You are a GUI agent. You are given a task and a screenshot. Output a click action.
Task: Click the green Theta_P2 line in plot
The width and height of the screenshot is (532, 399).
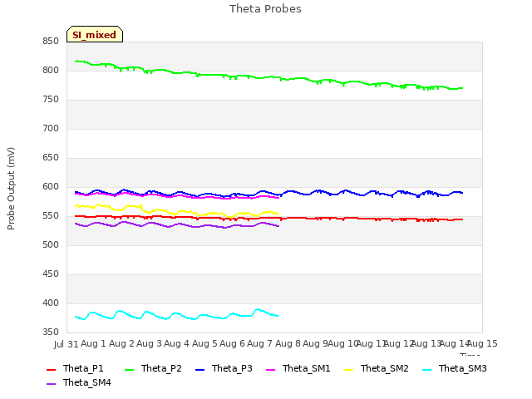(x=268, y=77)
